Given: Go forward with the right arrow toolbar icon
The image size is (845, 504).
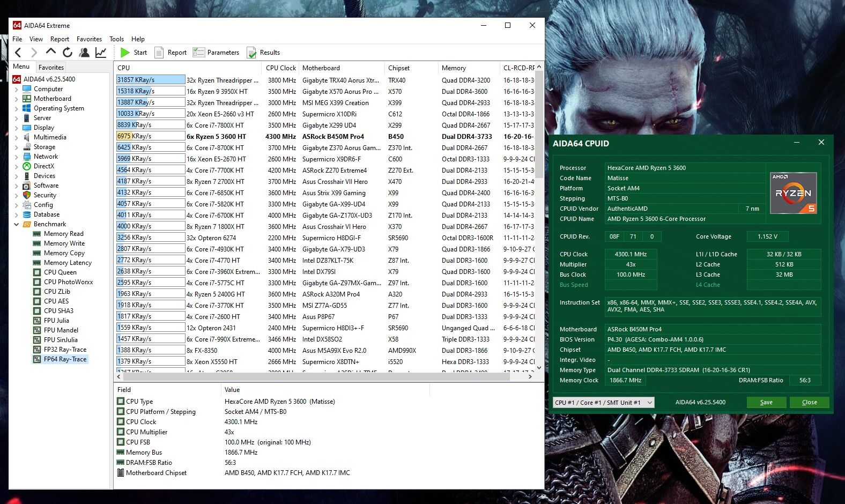Looking at the screenshot, I should coord(34,53).
